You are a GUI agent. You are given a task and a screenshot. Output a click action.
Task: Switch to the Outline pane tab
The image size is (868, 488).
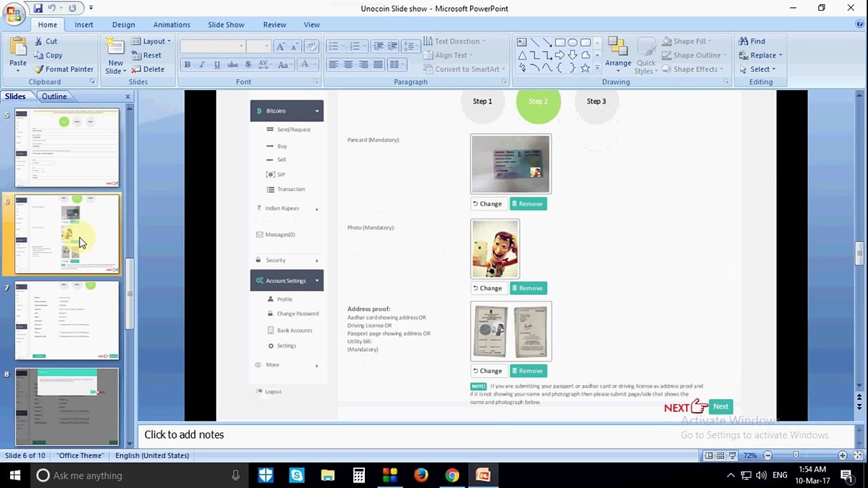[54, 96]
